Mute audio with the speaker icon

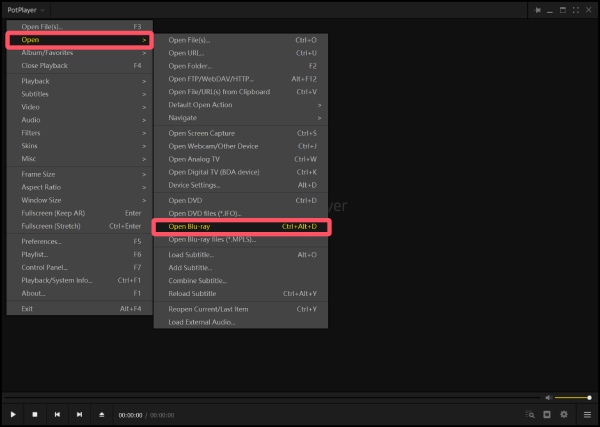(548, 398)
